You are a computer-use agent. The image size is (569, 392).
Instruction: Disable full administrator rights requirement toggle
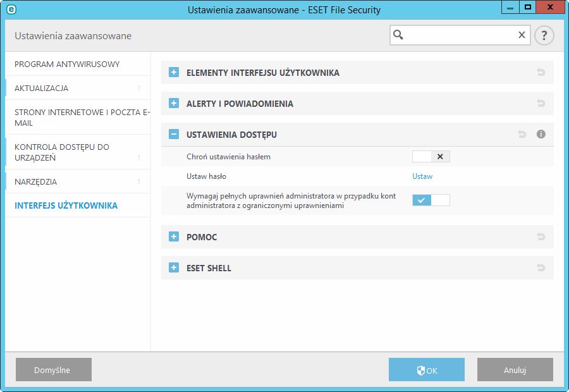coord(431,200)
